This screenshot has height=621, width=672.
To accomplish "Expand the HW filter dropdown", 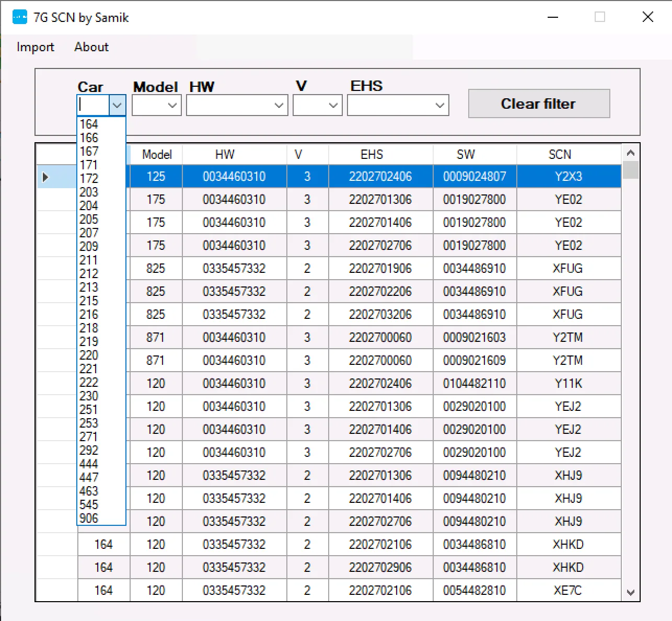I will click(279, 106).
